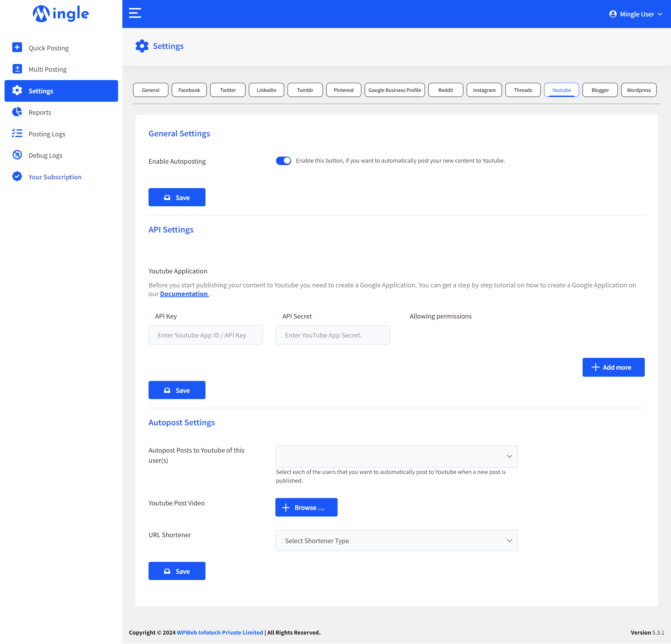The image size is (671, 644).
Task: Open the Google Business Profile tab
Action: (x=395, y=90)
